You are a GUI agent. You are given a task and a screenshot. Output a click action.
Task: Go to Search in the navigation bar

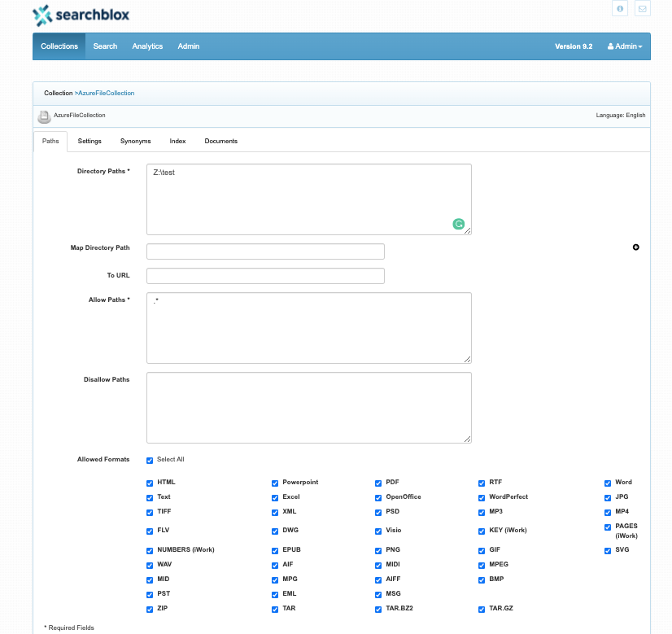(105, 46)
